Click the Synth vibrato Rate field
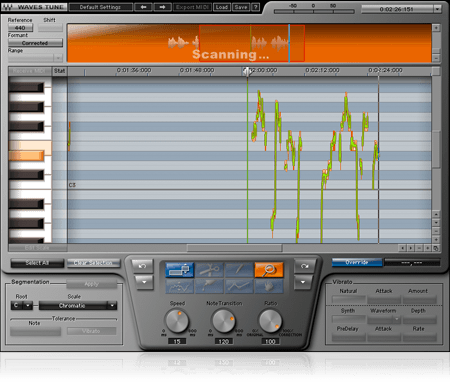 [x=419, y=337]
